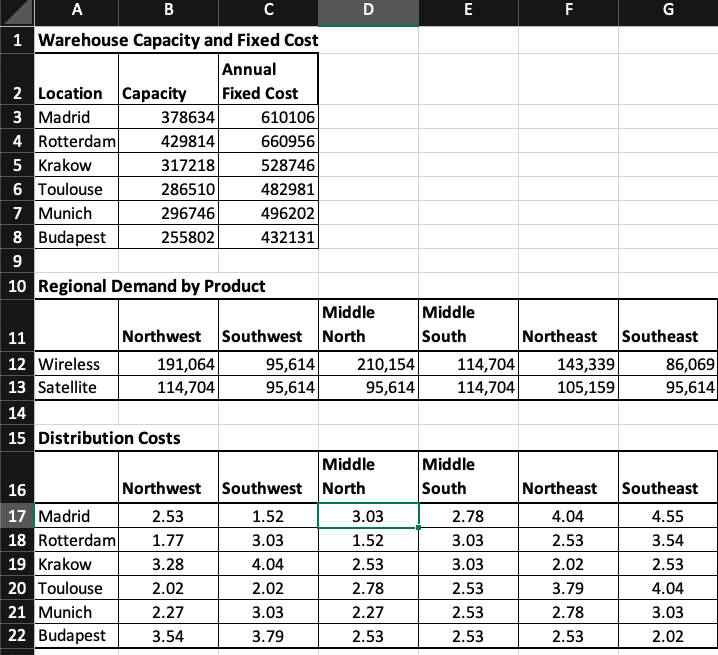Click 'Warehouse Capacity and Fixed Cost' title cell
The image size is (718, 655).
click(177, 40)
